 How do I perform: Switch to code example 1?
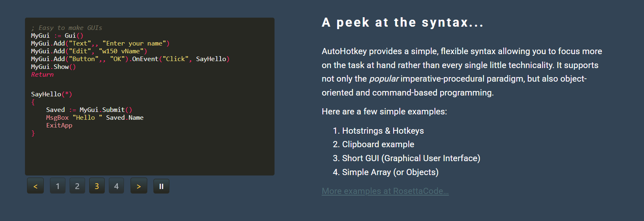(58, 186)
